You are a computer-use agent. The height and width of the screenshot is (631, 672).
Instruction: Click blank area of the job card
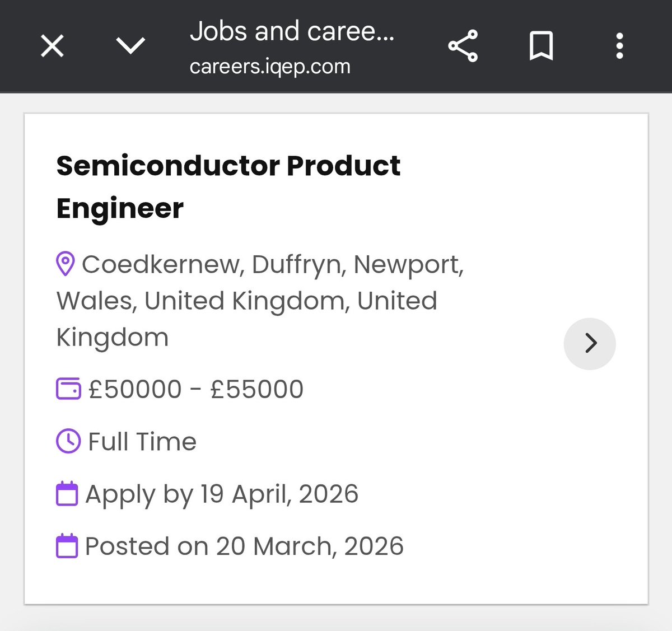504,476
